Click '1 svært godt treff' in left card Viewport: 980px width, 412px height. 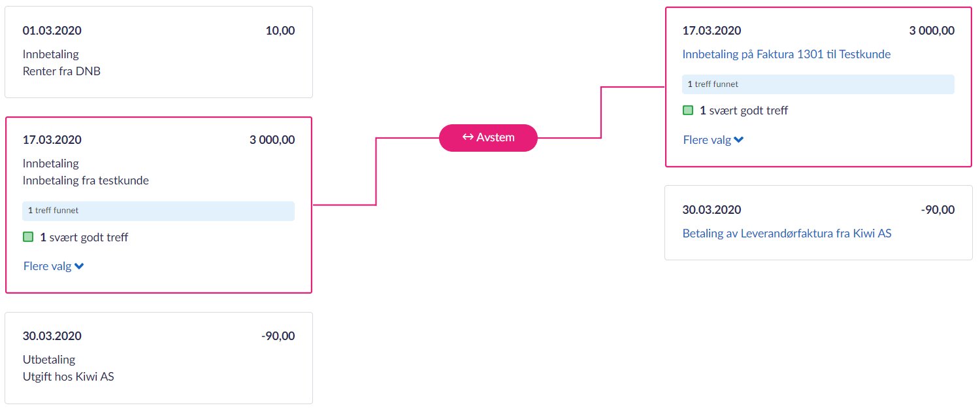(84, 237)
